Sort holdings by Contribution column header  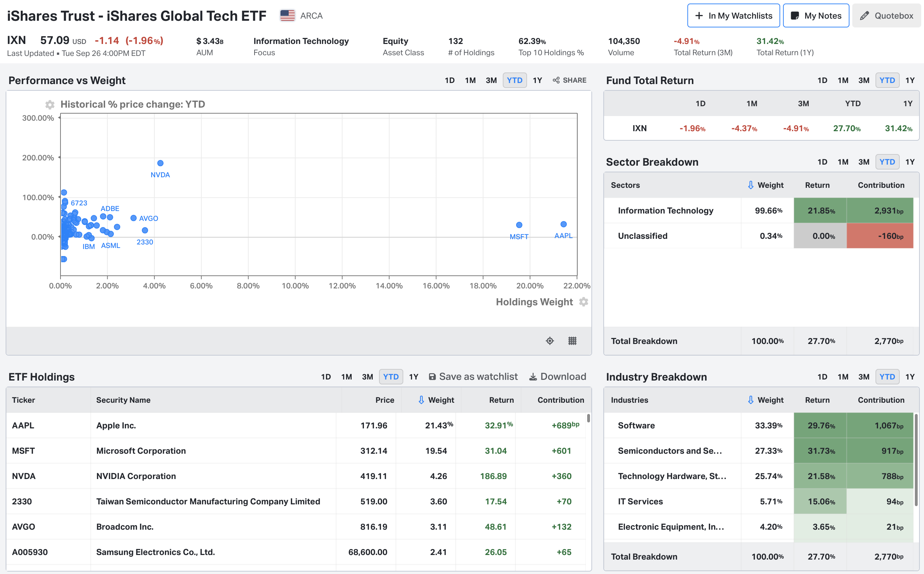click(x=561, y=400)
